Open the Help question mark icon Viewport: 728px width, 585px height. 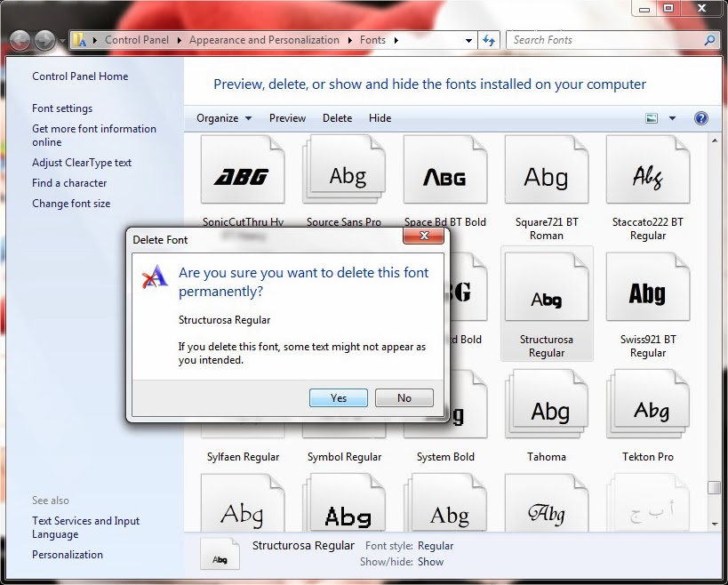click(x=701, y=118)
